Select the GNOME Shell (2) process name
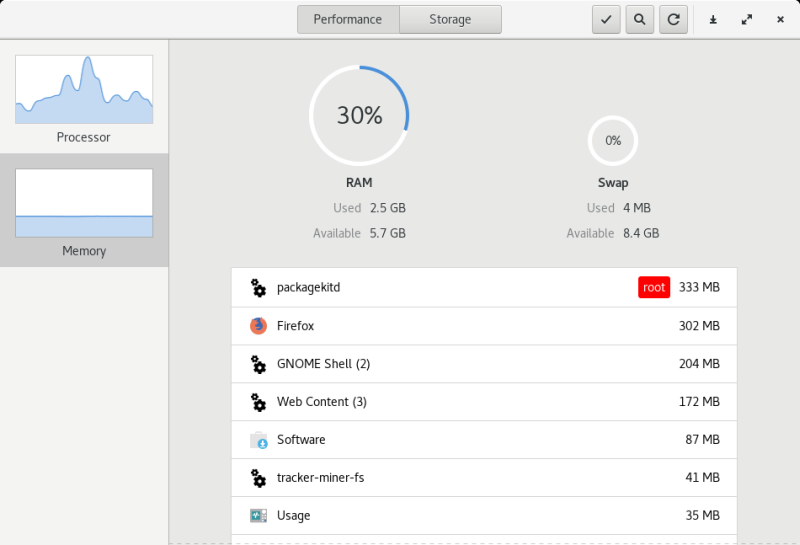The image size is (800, 545). click(323, 364)
